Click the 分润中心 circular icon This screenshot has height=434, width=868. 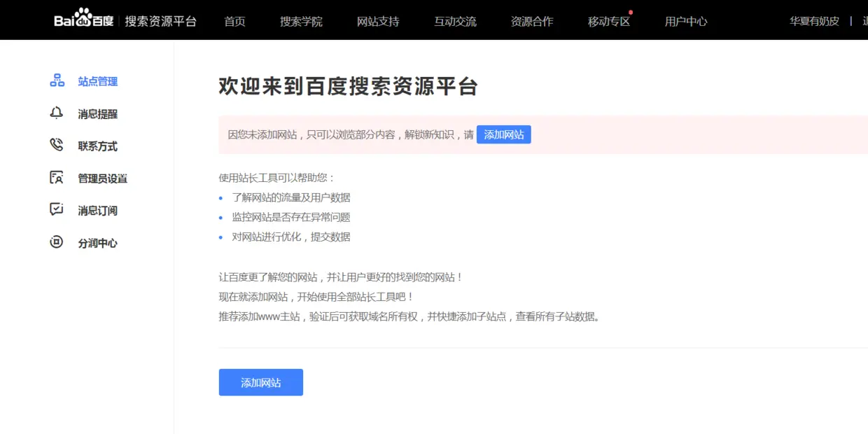(57, 242)
